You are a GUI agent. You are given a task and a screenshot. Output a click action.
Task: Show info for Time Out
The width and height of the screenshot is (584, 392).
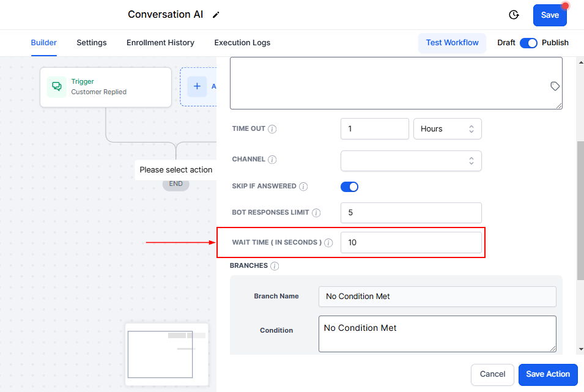(x=272, y=129)
